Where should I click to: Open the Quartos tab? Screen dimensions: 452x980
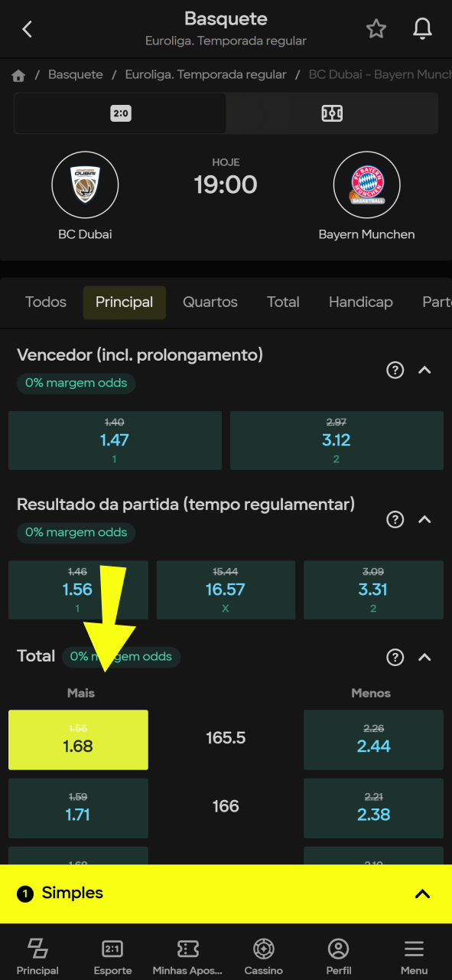pyautogui.click(x=210, y=302)
